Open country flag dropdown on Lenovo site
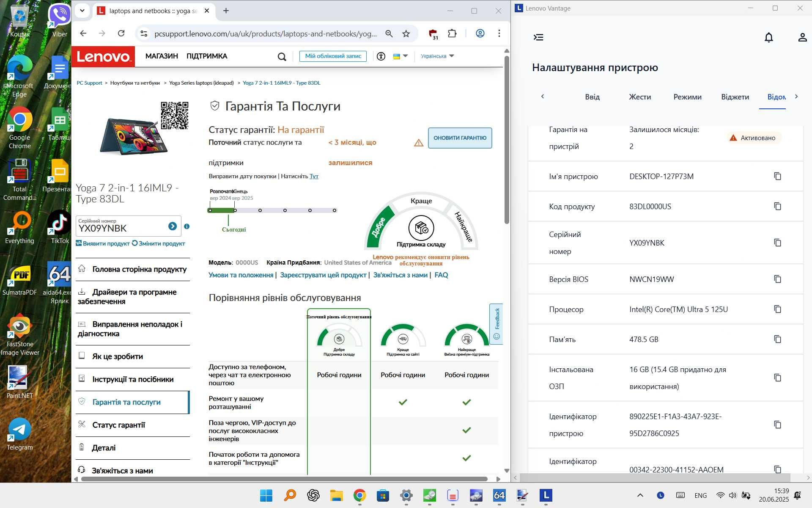The height and width of the screenshot is (508, 812). point(400,56)
